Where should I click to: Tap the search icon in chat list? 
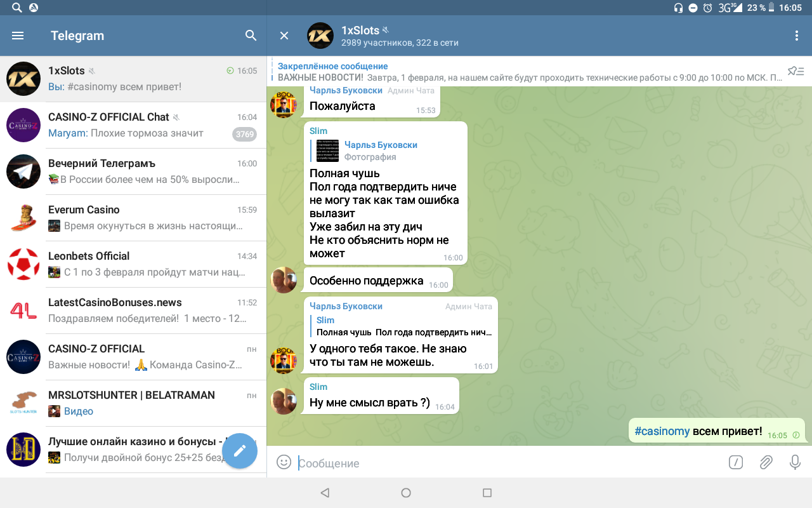(251, 36)
